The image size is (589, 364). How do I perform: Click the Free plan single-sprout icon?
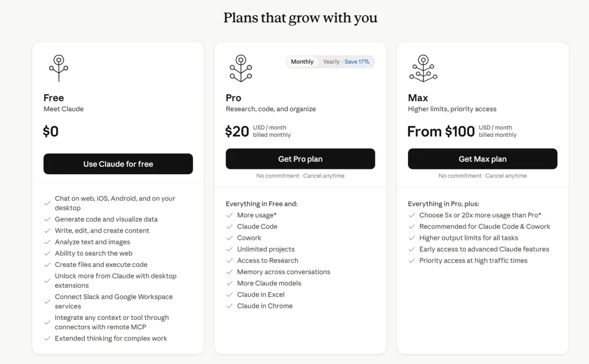(x=58, y=68)
